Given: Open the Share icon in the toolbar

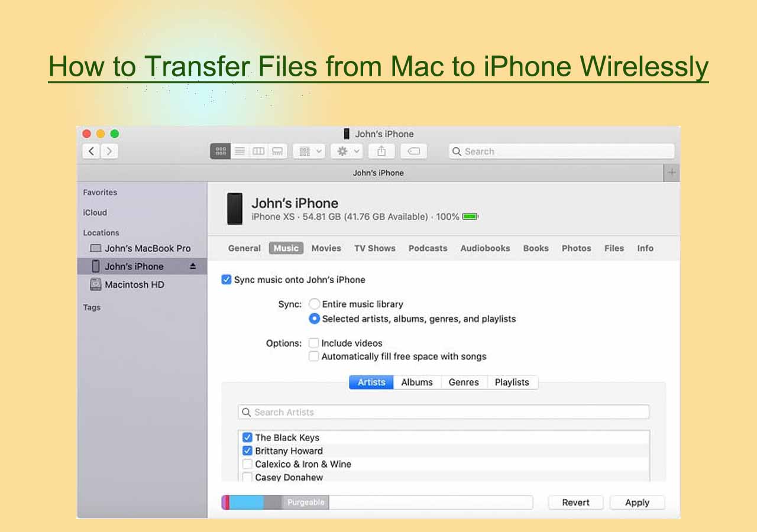Looking at the screenshot, I should click(x=381, y=151).
